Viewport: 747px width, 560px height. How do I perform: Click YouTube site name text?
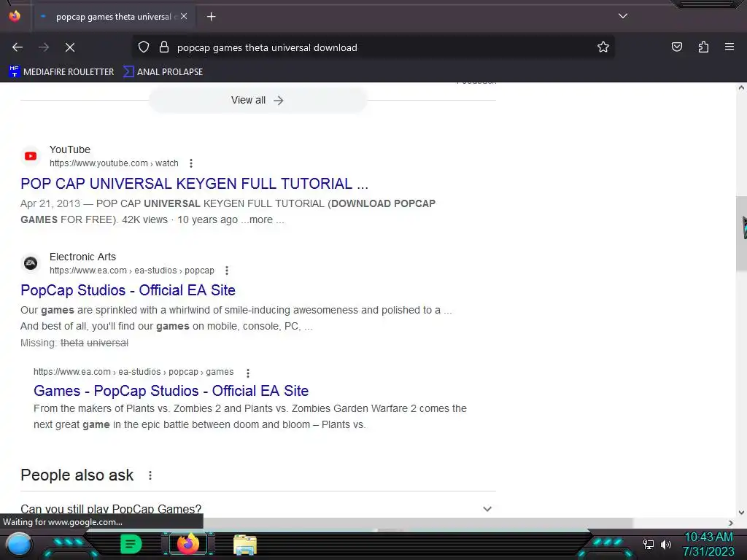70,149
